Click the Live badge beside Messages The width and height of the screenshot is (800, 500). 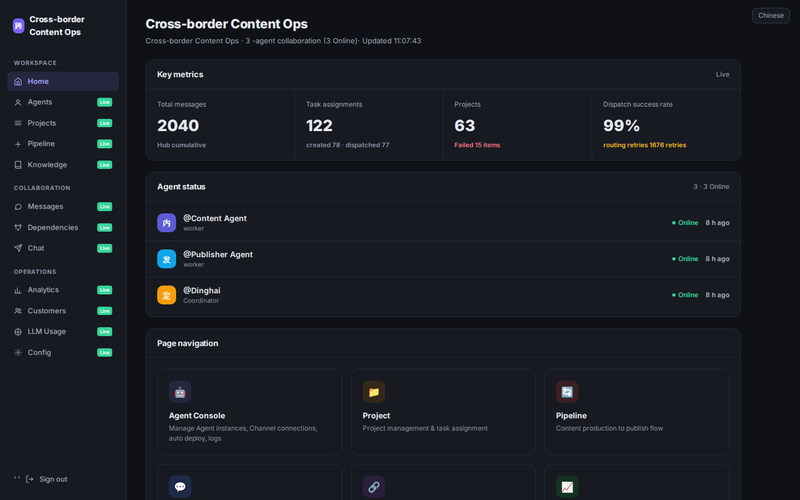pos(105,207)
